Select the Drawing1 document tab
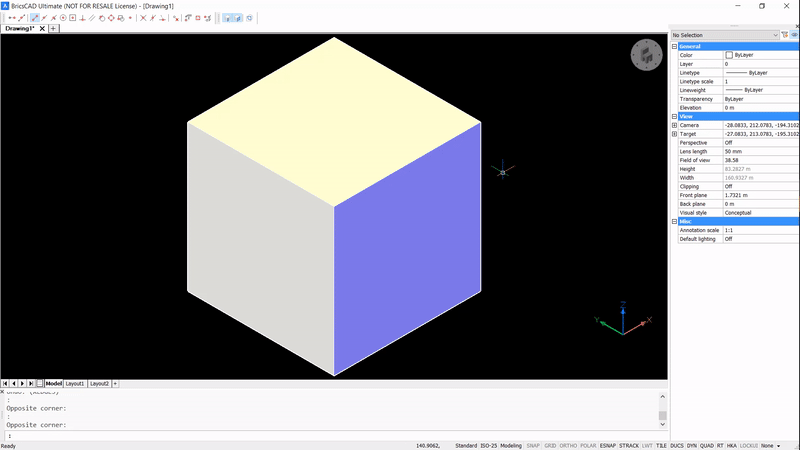This screenshot has width=800, height=450. [x=20, y=29]
